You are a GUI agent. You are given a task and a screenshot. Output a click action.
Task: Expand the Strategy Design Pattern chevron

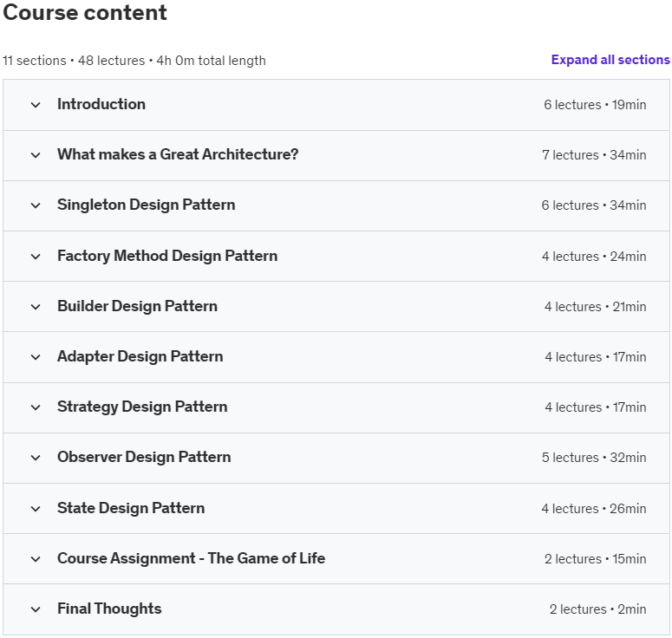[x=36, y=407]
